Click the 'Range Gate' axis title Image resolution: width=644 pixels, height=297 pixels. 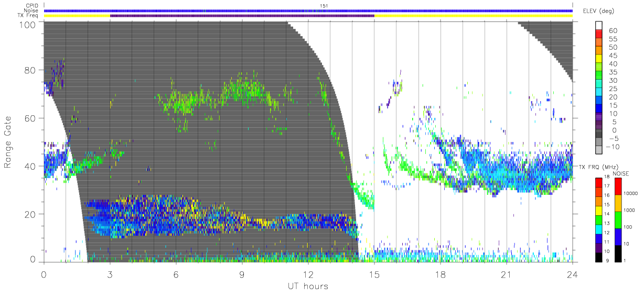pyautogui.click(x=8, y=142)
